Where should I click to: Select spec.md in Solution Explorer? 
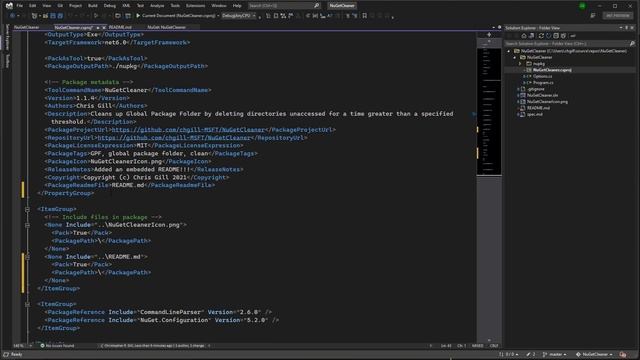click(x=535, y=115)
